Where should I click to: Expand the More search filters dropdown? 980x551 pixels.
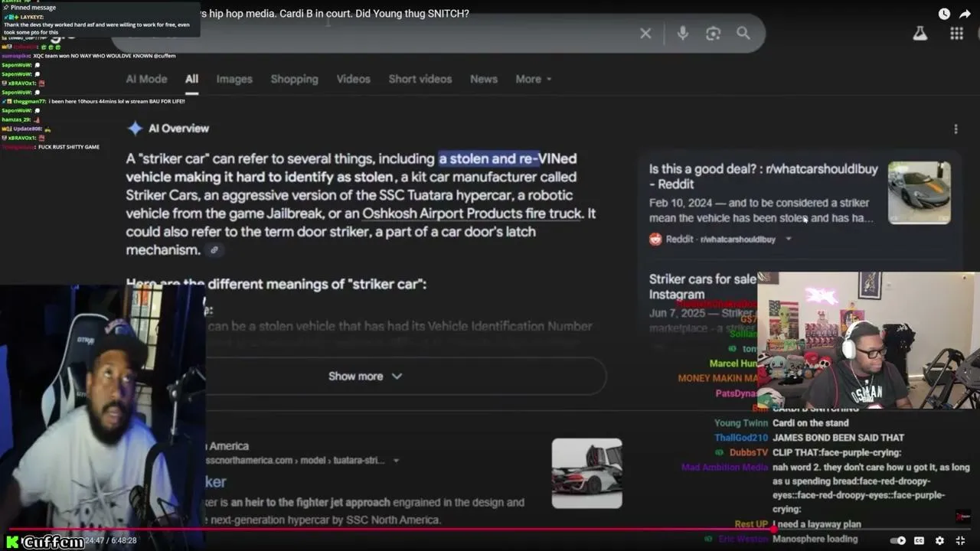[534, 79]
